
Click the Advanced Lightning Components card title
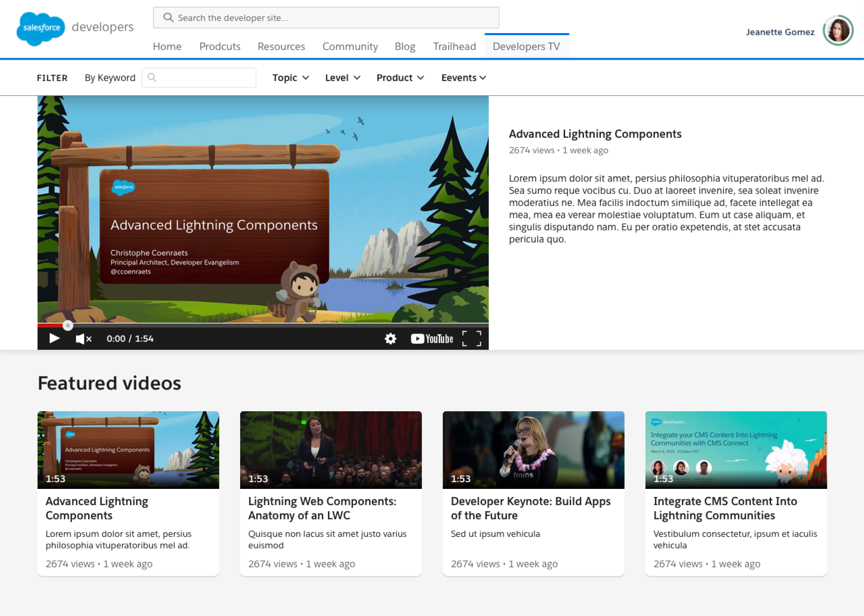tap(97, 508)
